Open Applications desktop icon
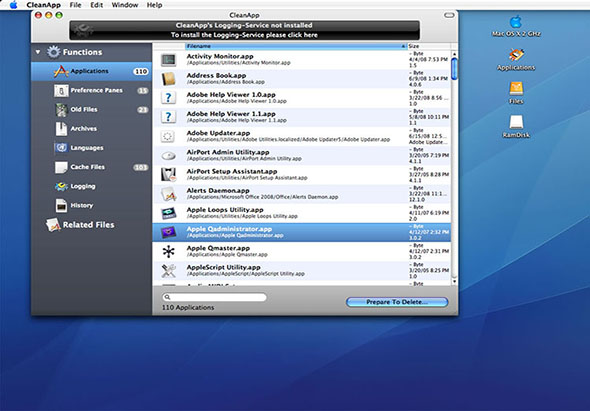Screen dimensions: 590x411 (516, 55)
